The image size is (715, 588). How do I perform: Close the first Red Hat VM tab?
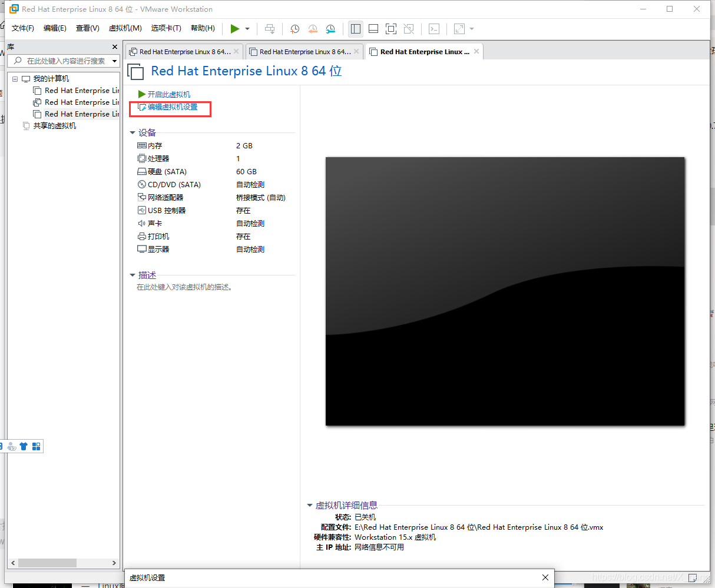pos(236,51)
